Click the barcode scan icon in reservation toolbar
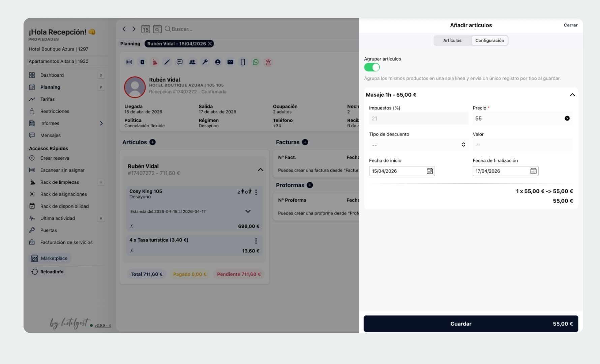600x364 pixels. tap(129, 62)
